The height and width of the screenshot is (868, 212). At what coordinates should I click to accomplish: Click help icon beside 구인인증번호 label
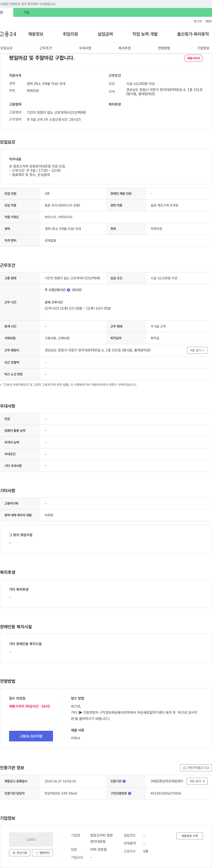point(130,793)
